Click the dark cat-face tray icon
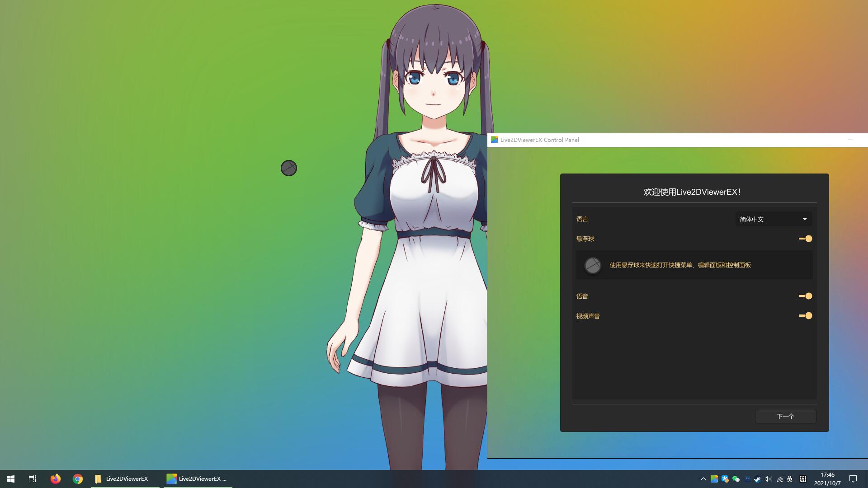868x488 pixels. pyautogui.click(x=747, y=479)
